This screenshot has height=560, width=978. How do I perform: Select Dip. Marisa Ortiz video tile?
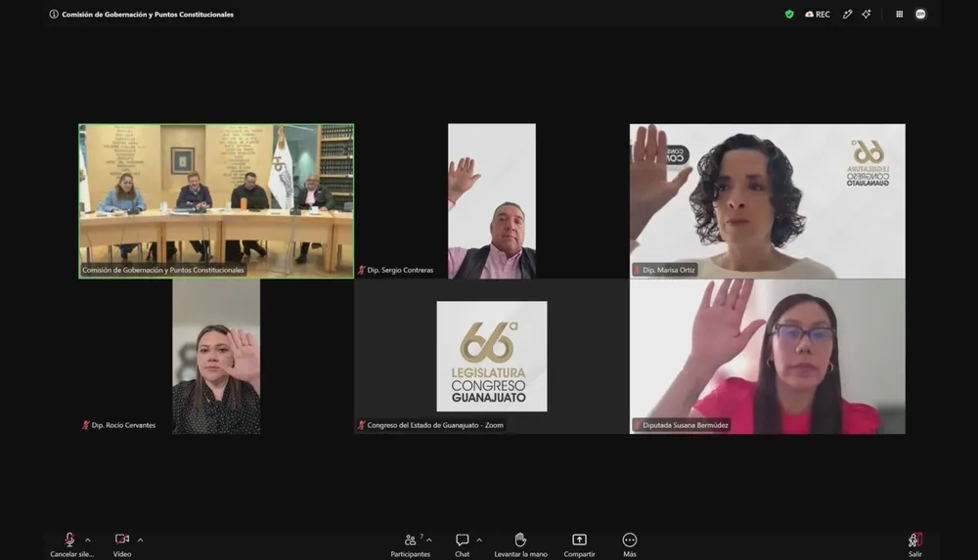coord(767,200)
